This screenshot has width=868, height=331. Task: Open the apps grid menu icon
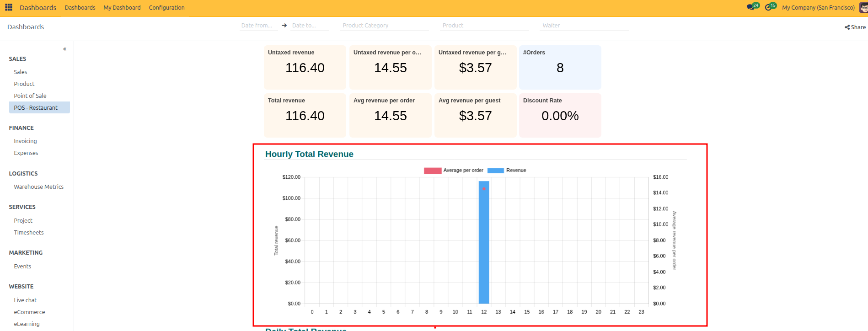9,7
